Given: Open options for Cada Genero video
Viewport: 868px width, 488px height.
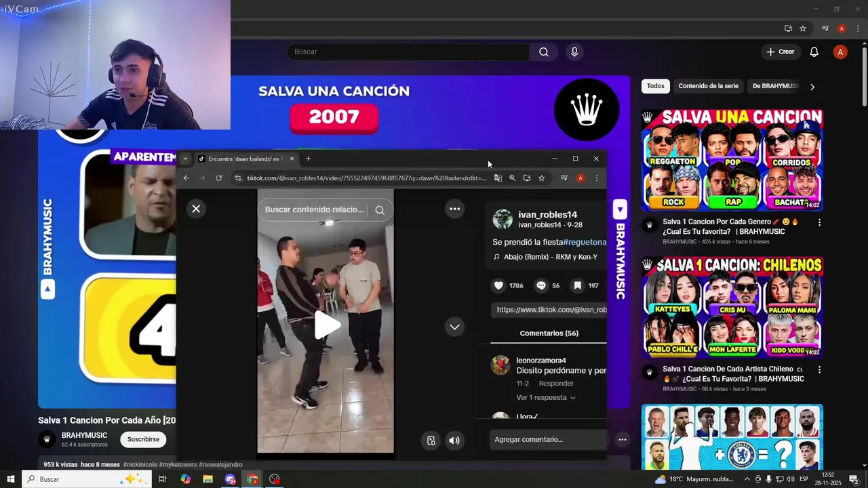Looking at the screenshot, I should 819,222.
